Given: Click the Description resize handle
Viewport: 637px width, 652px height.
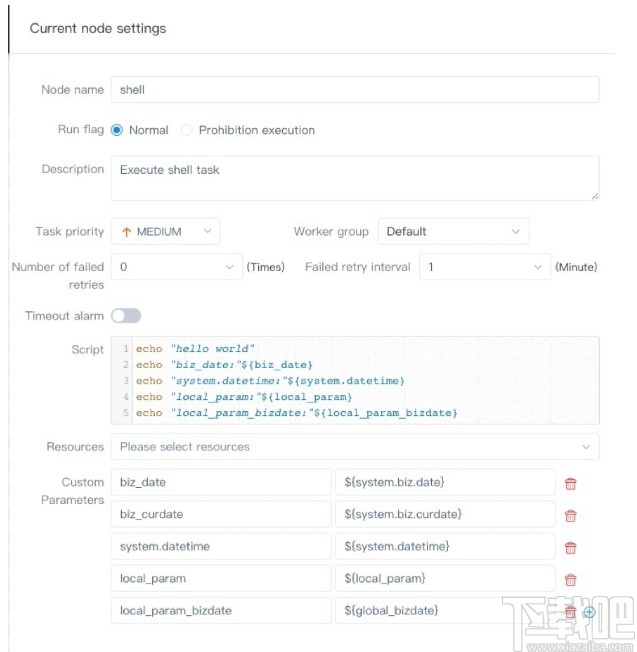Looking at the screenshot, I should click(x=595, y=196).
